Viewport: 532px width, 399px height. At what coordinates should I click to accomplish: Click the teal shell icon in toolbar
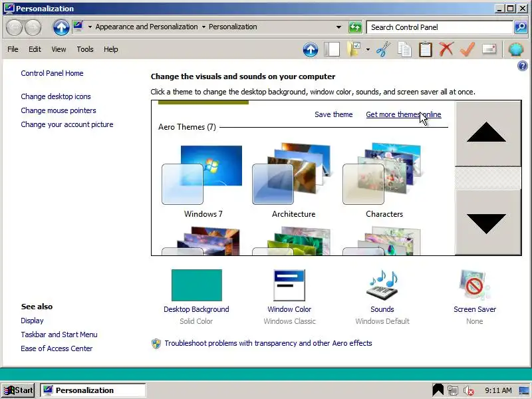point(516,49)
